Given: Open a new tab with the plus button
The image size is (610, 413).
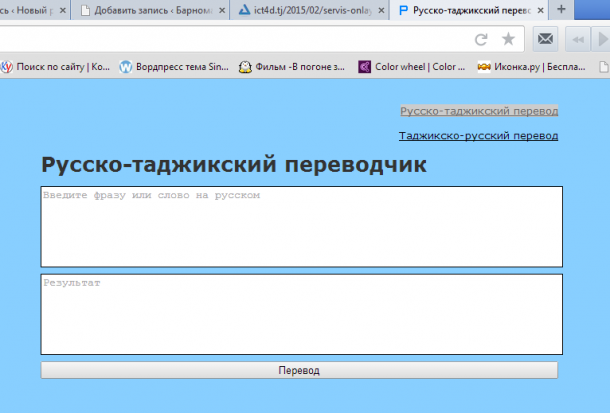Looking at the screenshot, I should (561, 10).
